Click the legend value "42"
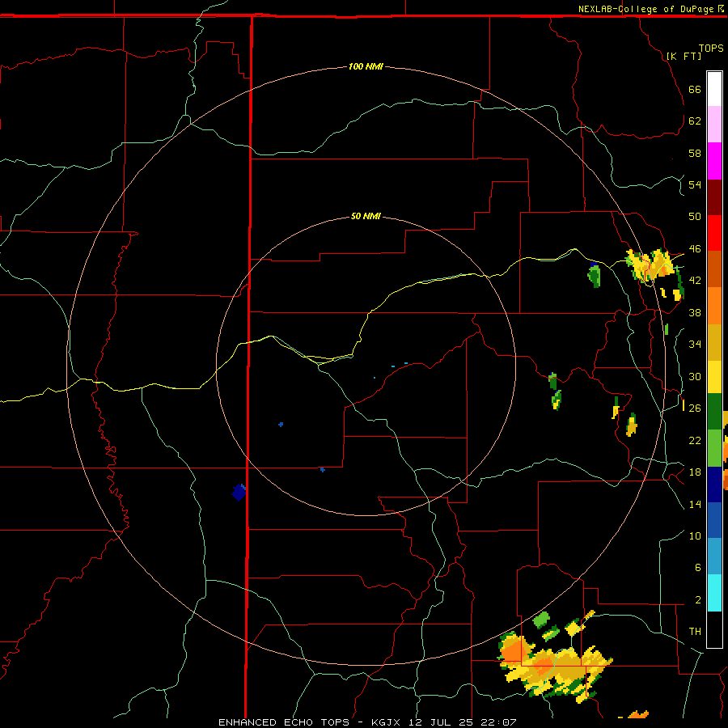This screenshot has width=728, height=728. (695, 280)
